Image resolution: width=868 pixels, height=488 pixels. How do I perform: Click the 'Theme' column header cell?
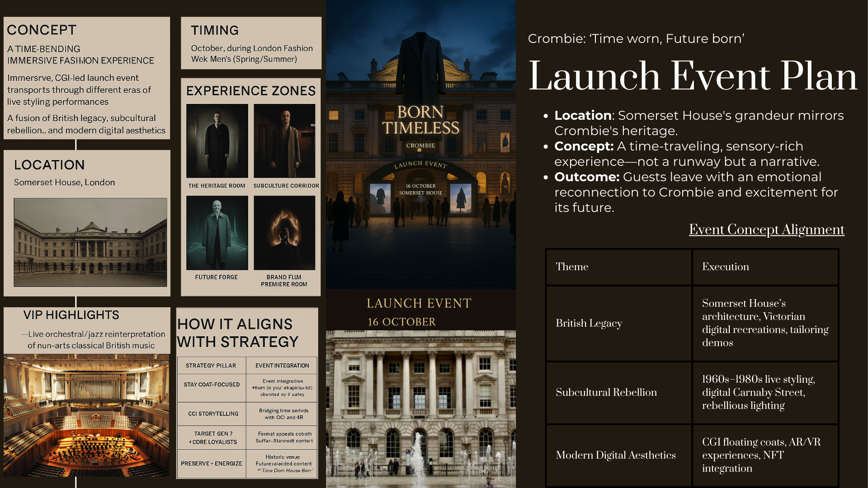click(x=618, y=267)
